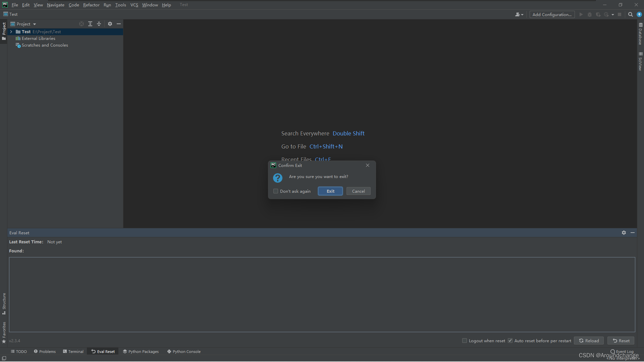Viewport: 644px width, 362px height.
Task: Click the Expand All icon in Project panel
Action: pyautogui.click(x=90, y=24)
